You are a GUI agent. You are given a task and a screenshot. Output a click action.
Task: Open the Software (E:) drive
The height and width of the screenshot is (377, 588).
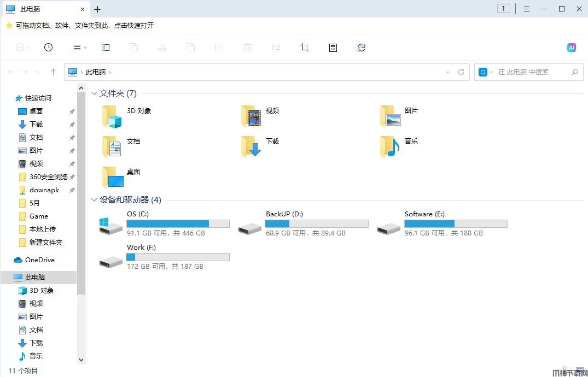442,223
